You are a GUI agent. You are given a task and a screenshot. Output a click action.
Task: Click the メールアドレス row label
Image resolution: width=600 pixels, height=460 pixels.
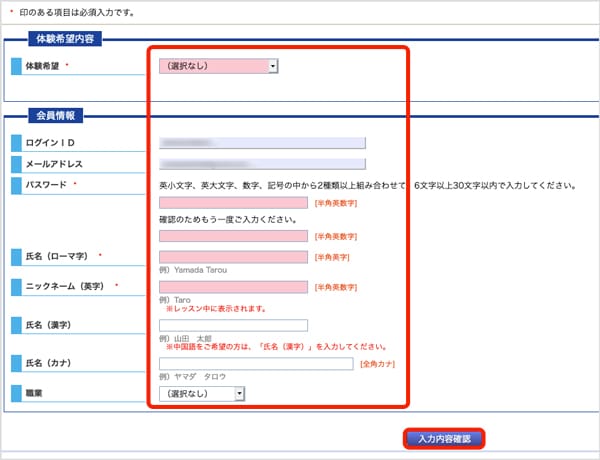click(54, 164)
